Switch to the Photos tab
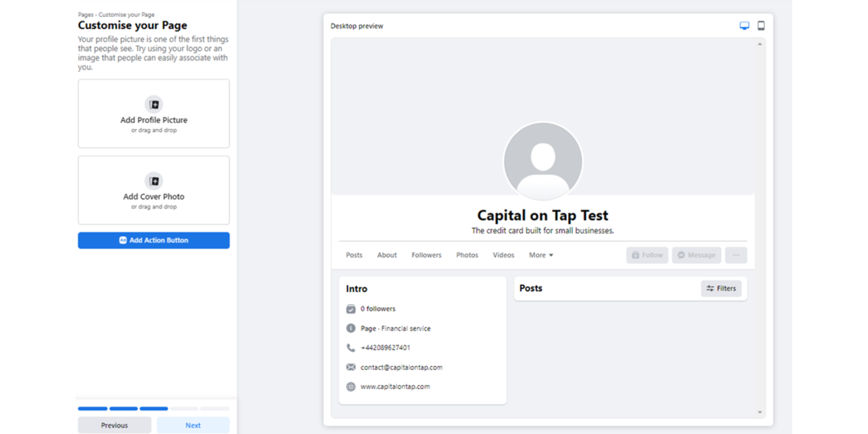This screenshot has height=434, width=868. [467, 255]
